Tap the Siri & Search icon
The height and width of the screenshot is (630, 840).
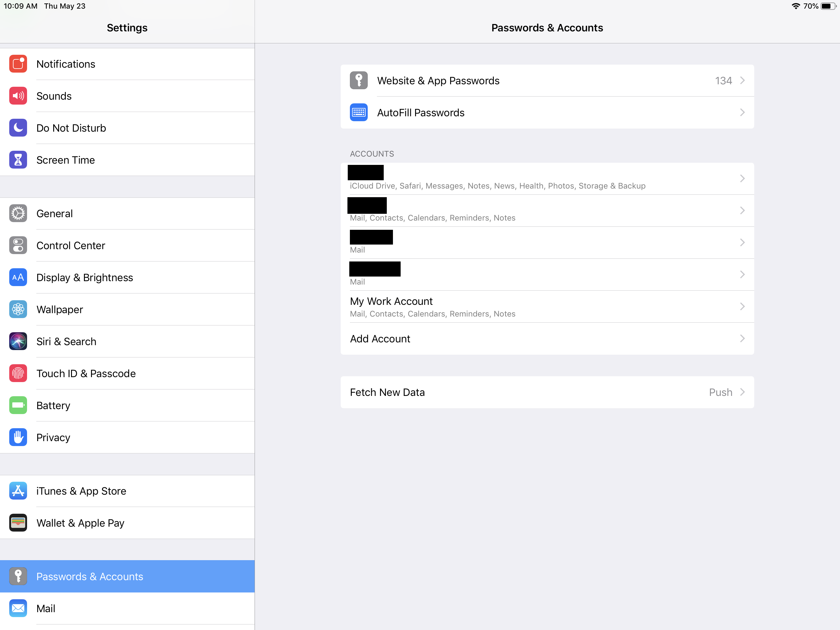[x=18, y=341]
